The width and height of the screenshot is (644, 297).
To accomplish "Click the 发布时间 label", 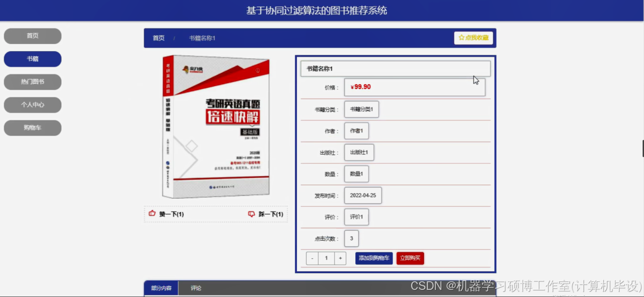I will (327, 196).
